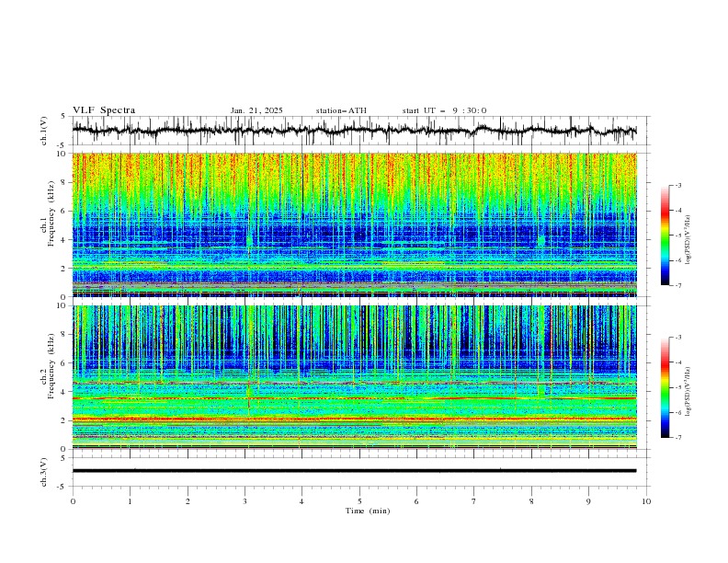Click time axis tick label "7"
Viewport: 728px width, 563px height.
pos(474,501)
